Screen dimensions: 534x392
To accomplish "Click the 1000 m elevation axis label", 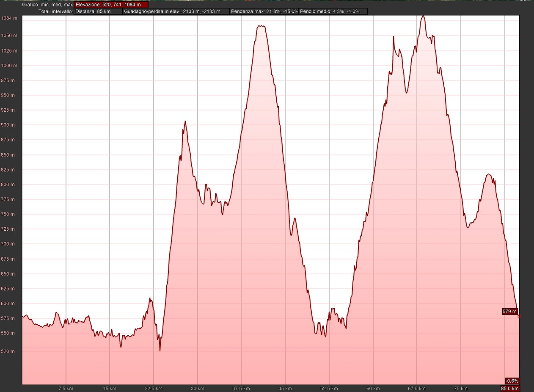I will tap(9, 66).
